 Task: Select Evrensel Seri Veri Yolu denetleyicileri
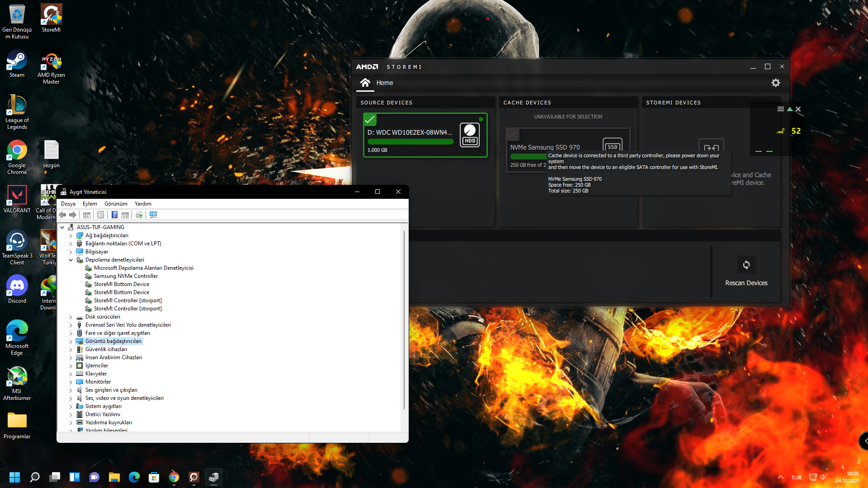click(x=128, y=325)
